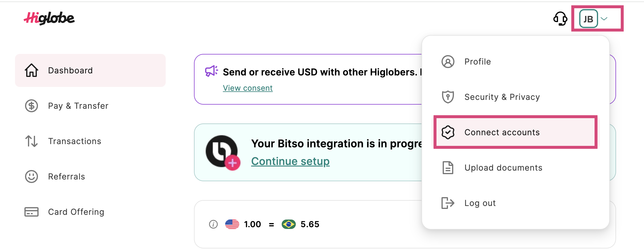Expand the JB account dropdown chevron
This screenshot has width=644, height=249.
pos(605,19)
